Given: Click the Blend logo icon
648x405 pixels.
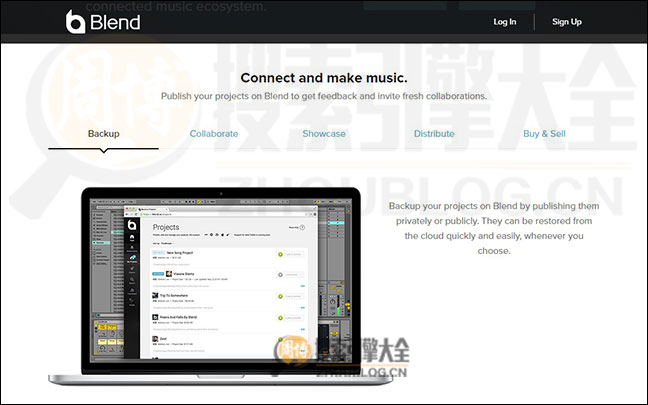Looking at the screenshot, I should pyautogui.click(x=75, y=22).
